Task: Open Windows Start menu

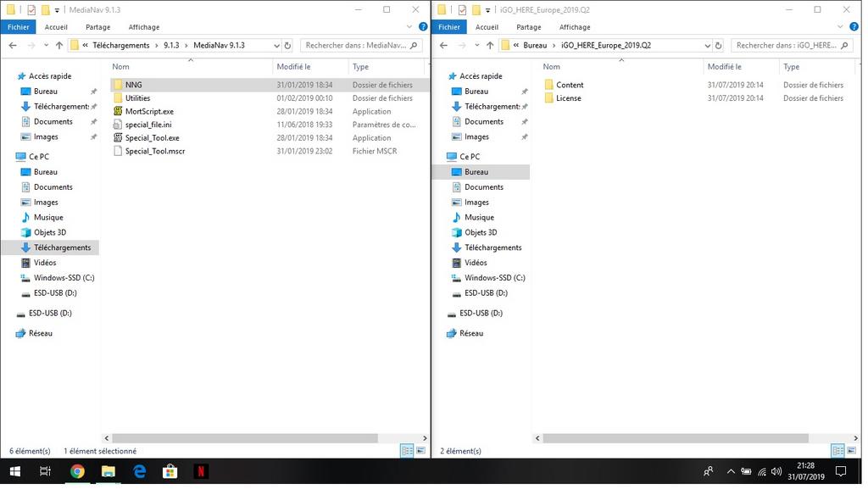Action: 15,471
